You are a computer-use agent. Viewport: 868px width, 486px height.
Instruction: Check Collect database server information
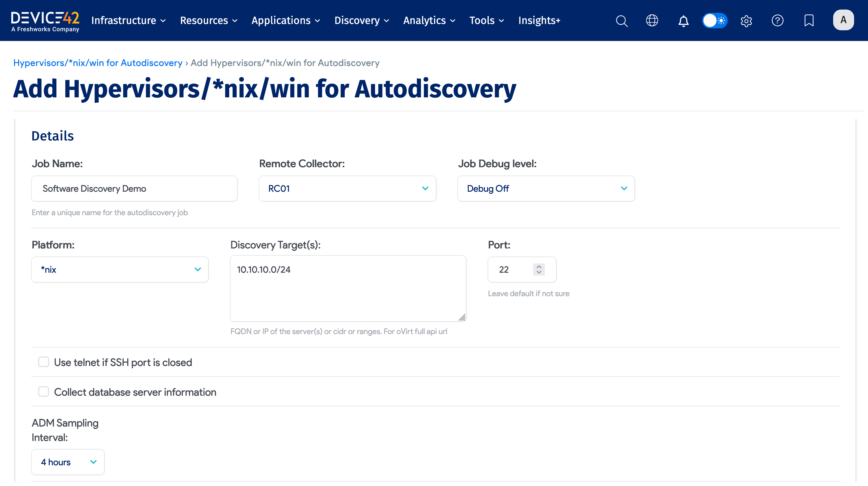pos(44,392)
